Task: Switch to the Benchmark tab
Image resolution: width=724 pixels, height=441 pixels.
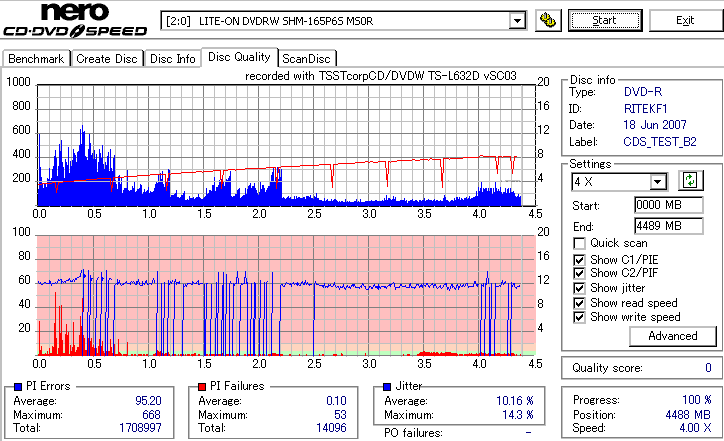Action: (36, 59)
